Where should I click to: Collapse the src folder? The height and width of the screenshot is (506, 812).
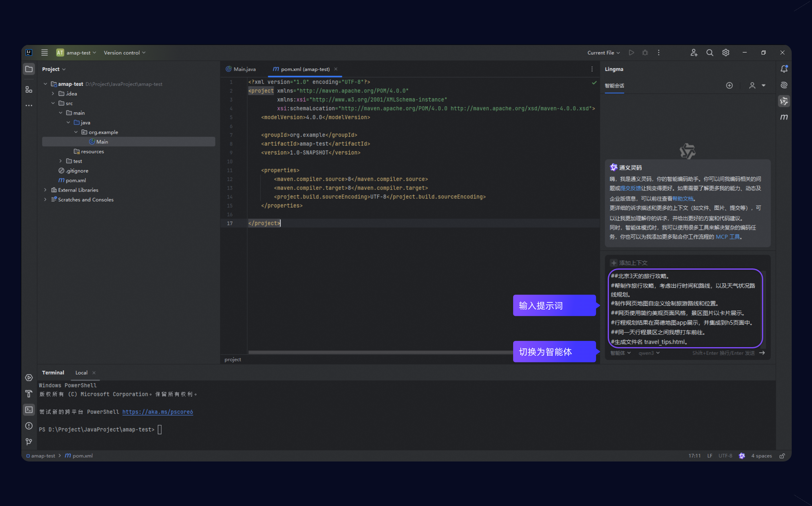click(53, 103)
